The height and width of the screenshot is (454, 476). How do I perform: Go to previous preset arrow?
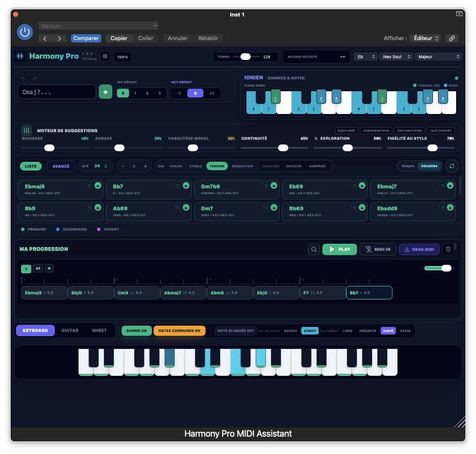pos(45,38)
